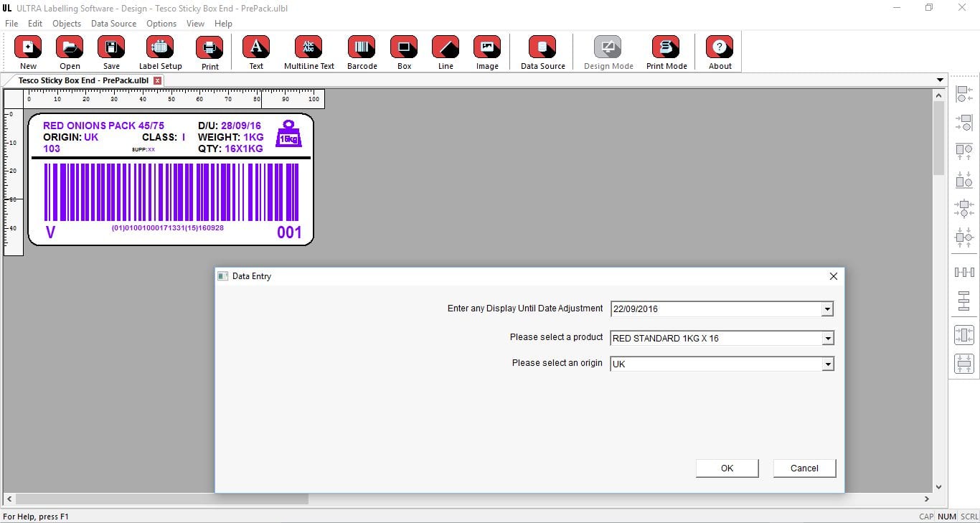Image resolution: width=980 pixels, height=523 pixels.
Task: Click the align left edges icon
Action: pos(964,93)
